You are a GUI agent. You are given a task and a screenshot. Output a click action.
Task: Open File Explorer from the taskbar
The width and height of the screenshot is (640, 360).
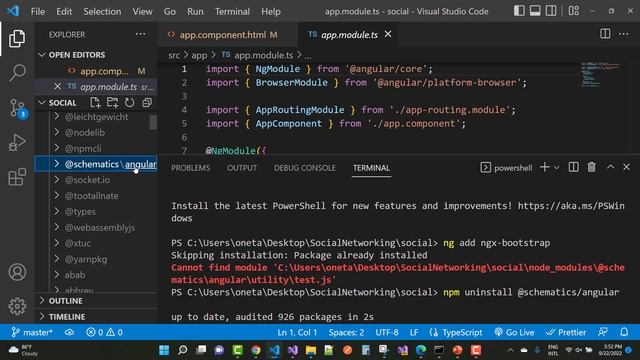click(311, 350)
